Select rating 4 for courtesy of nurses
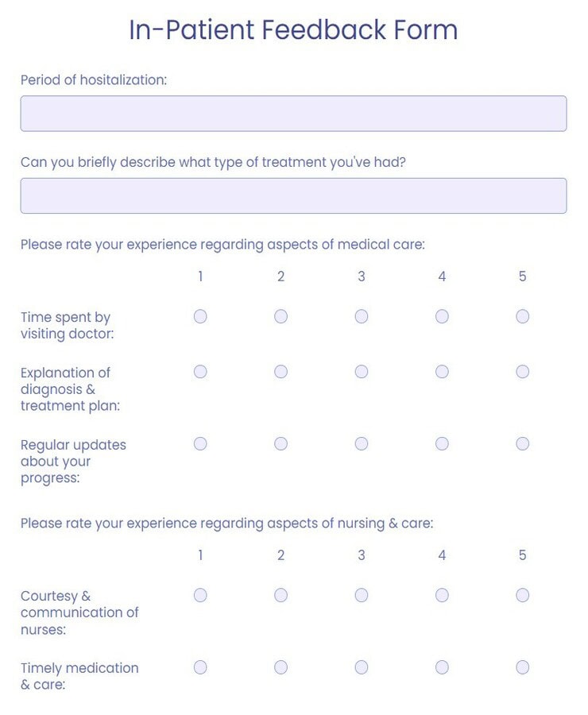This screenshot has width=588, height=715. (442, 595)
